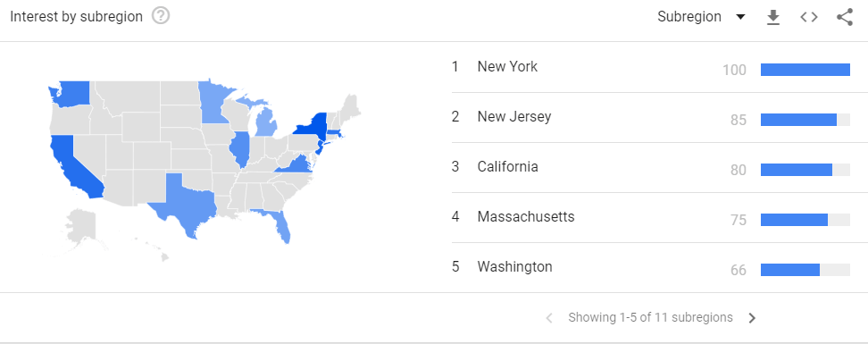
Task: Go to next page of subregions
Action: pyautogui.click(x=752, y=318)
